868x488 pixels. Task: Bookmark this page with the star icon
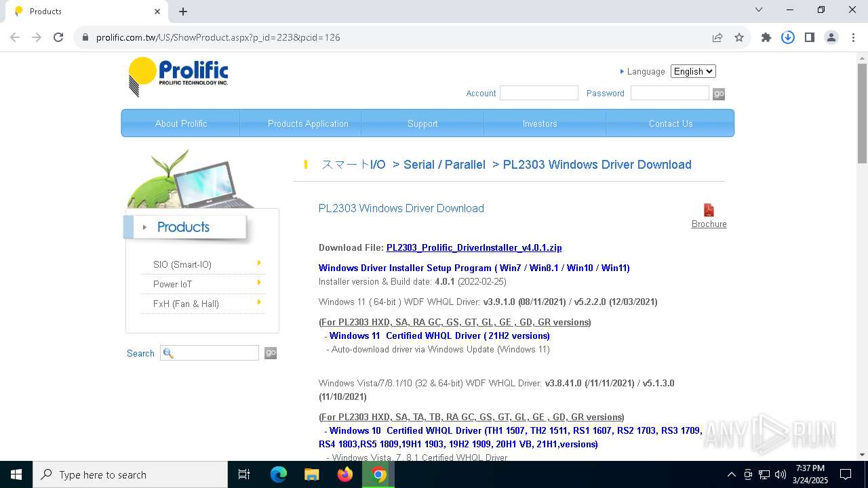point(739,37)
